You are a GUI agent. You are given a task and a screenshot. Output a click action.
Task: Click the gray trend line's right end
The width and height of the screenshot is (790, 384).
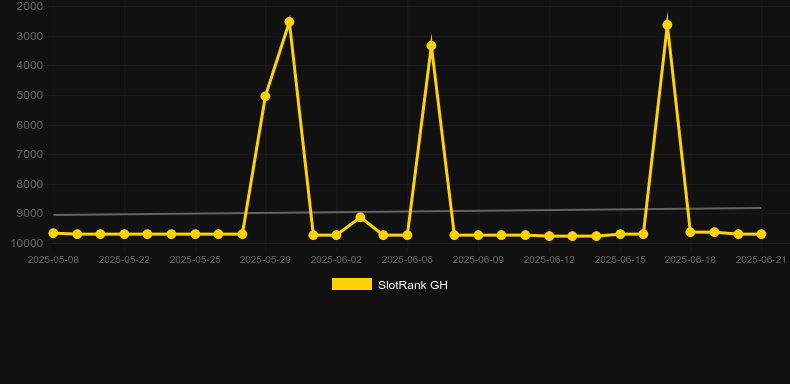click(x=760, y=208)
